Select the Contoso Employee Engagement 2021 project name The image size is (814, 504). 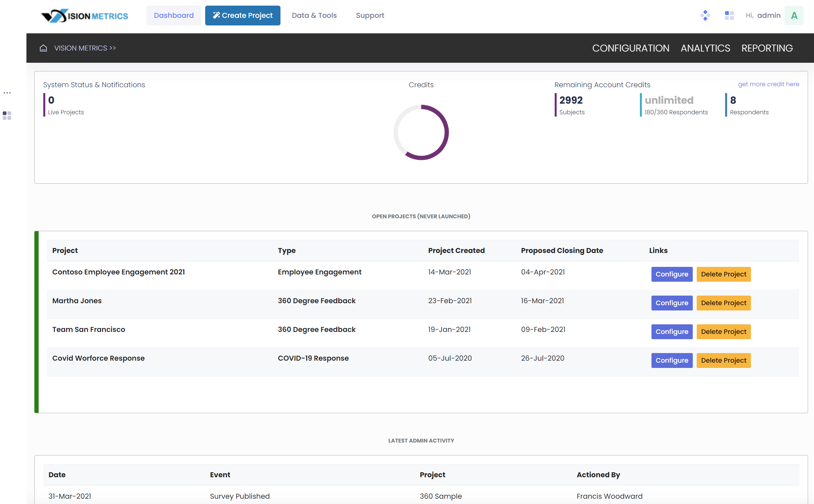pos(118,272)
